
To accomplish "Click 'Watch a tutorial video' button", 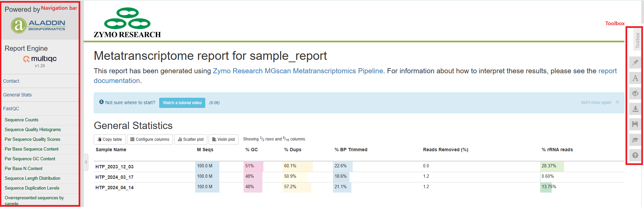I will point(182,103).
